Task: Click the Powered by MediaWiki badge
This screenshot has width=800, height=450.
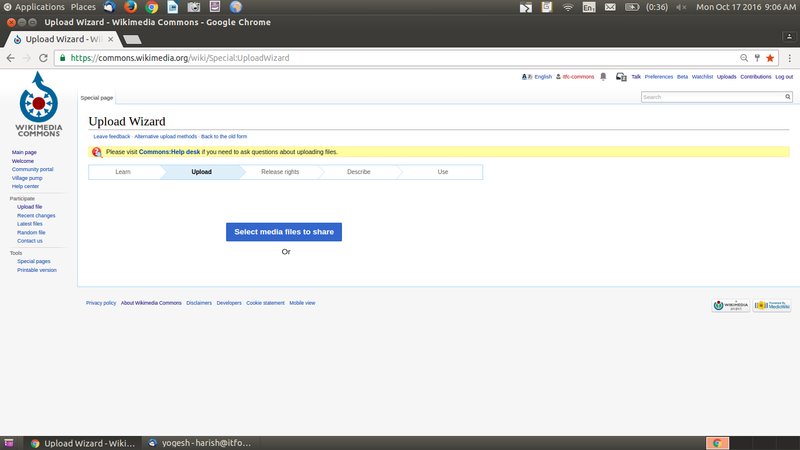Action: click(772, 306)
